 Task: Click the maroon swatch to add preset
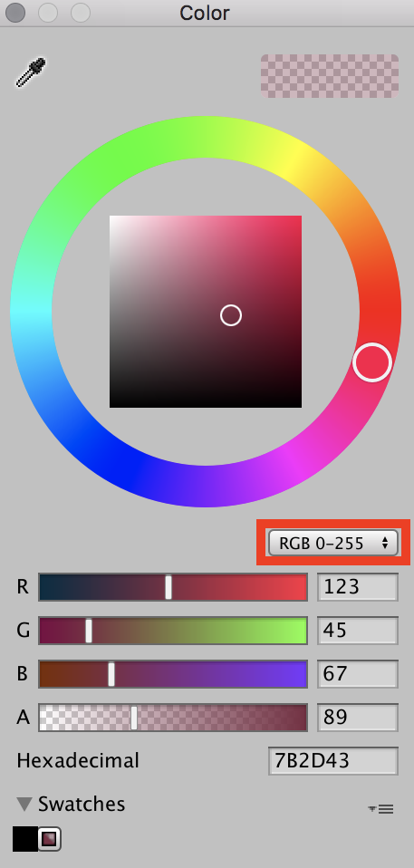50,839
